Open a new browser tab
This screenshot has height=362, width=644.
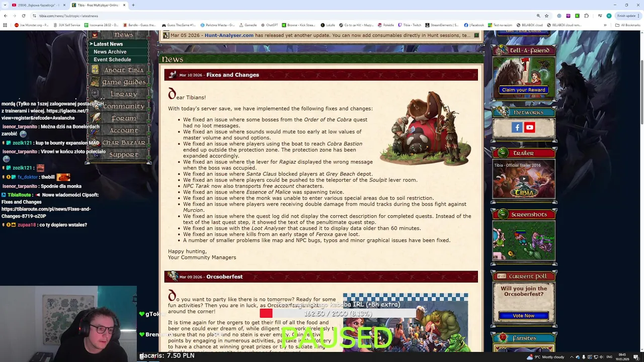[133, 5]
